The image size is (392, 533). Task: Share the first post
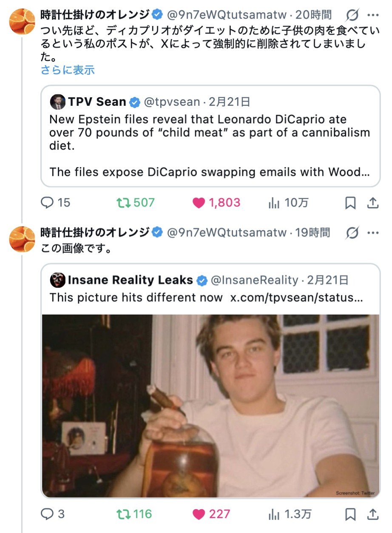pos(373,203)
